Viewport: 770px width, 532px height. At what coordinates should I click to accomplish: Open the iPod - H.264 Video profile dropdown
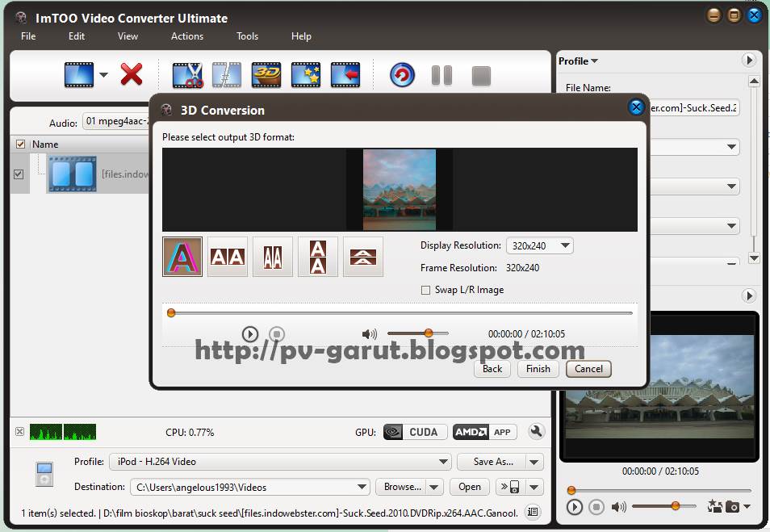point(280,462)
